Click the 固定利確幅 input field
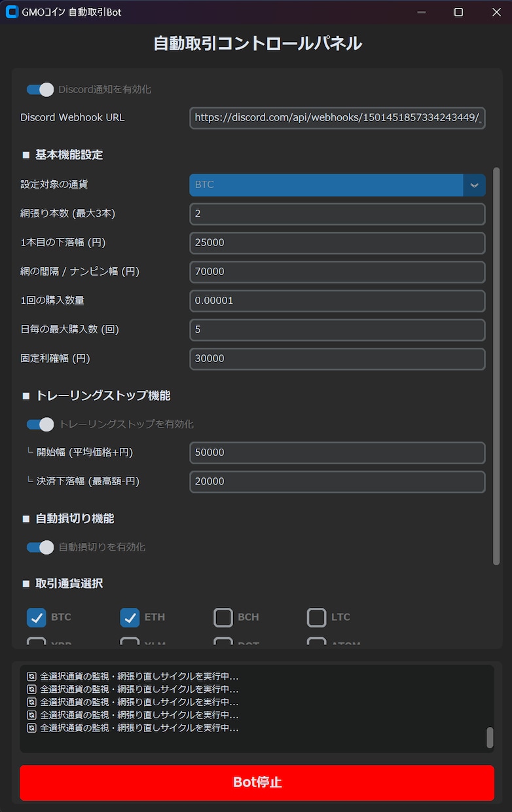The image size is (512, 812). point(337,359)
